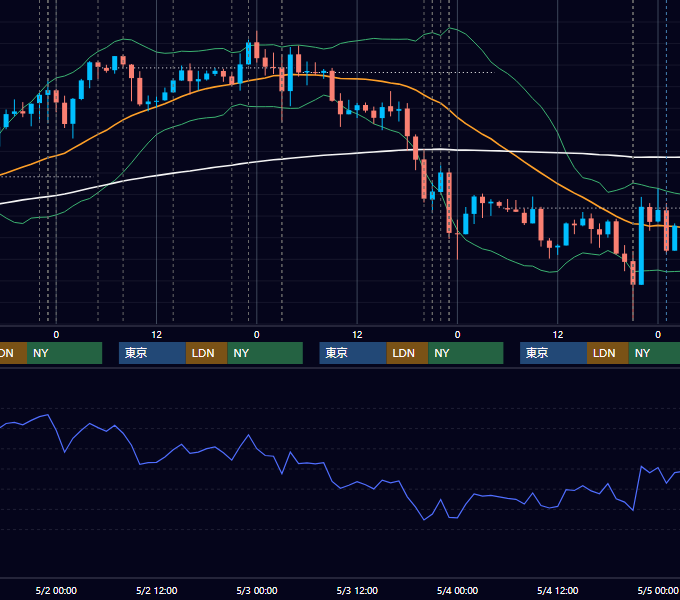Click the 5/3 00:00 date axis label

(257, 590)
